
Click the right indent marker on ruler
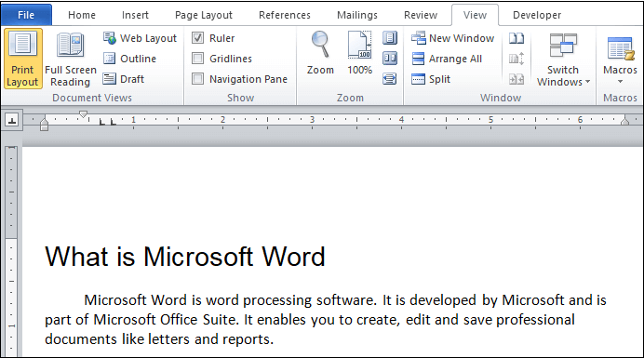pyautogui.click(x=625, y=120)
